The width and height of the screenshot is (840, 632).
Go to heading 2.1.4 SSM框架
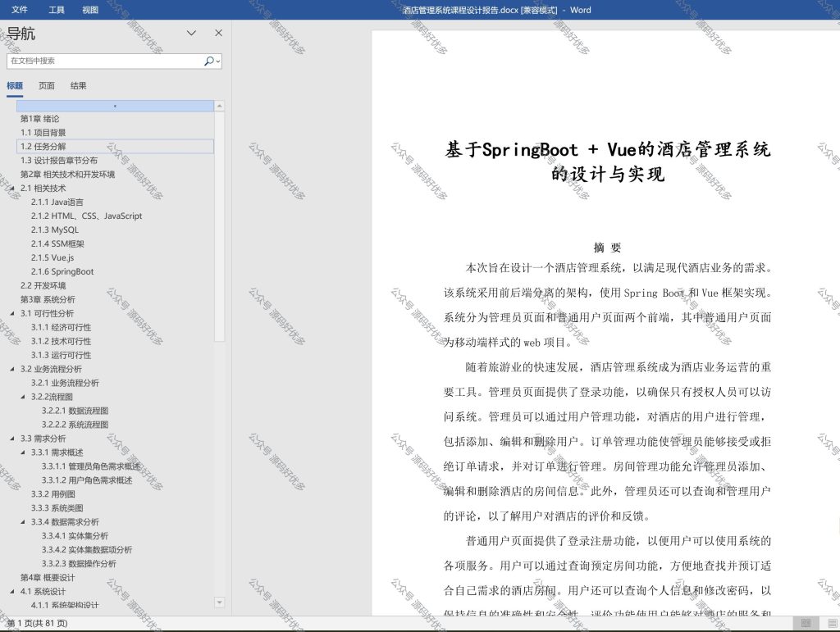pyautogui.click(x=58, y=244)
